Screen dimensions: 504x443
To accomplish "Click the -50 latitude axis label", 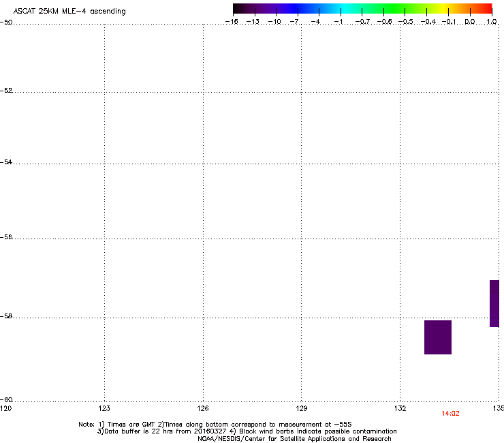I will click(6, 22).
